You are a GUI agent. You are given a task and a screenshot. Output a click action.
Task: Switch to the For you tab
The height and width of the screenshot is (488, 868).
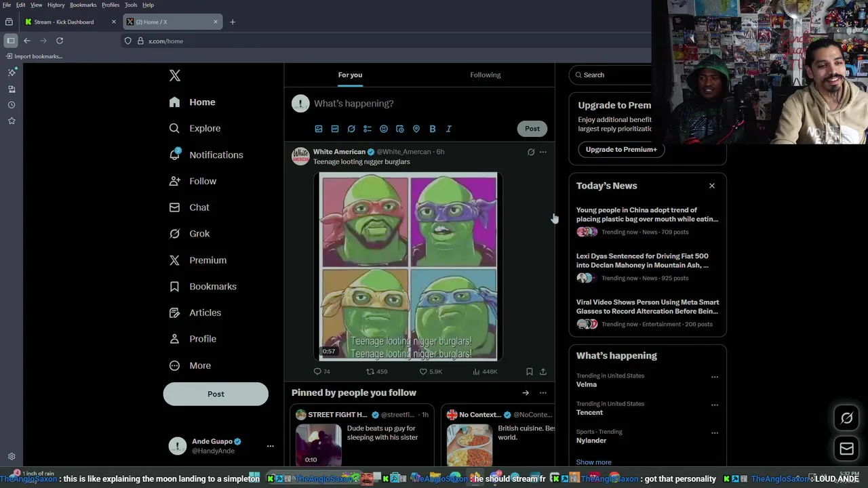pyautogui.click(x=350, y=75)
